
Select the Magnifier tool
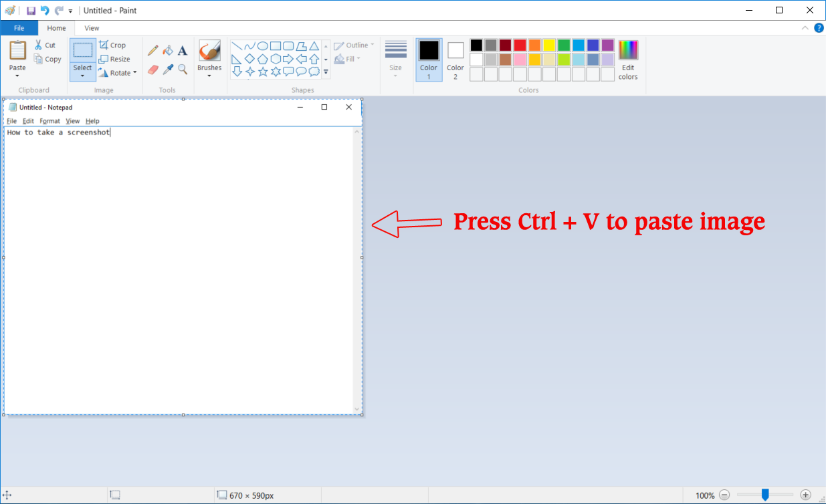(183, 70)
